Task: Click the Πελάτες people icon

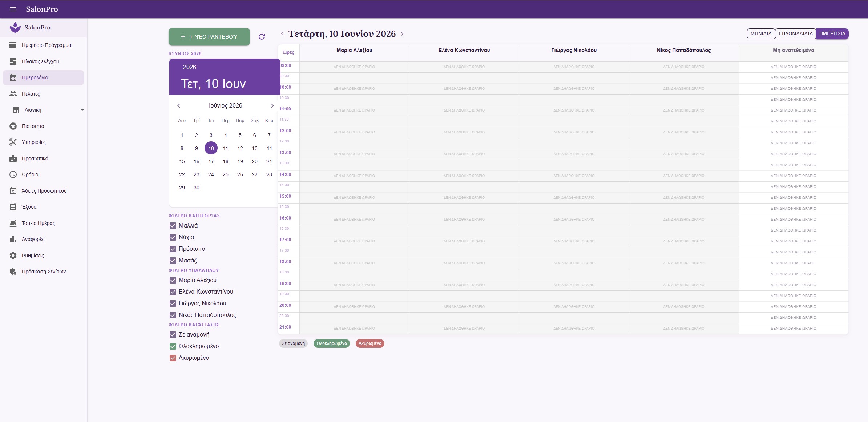Action: [13, 94]
